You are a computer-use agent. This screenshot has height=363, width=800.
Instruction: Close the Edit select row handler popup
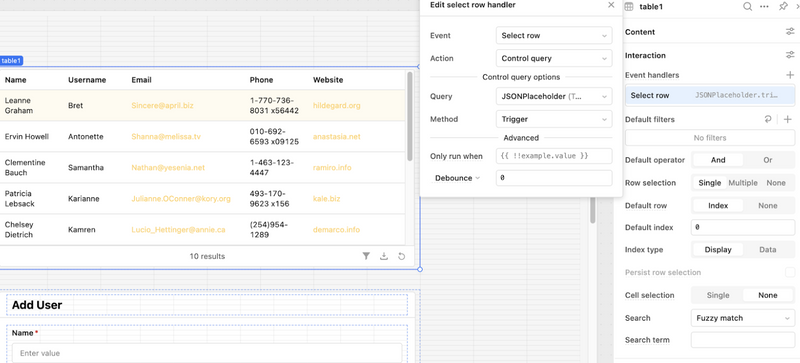(611, 5)
